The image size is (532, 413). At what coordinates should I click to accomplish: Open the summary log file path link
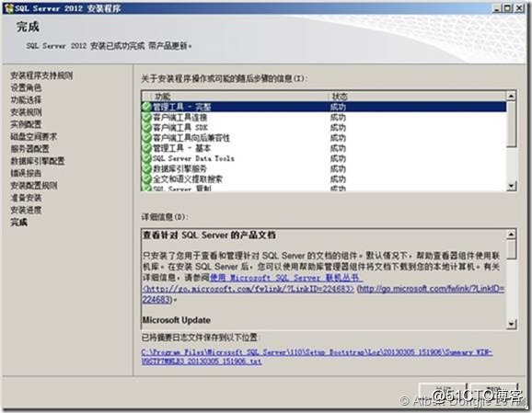point(317,357)
